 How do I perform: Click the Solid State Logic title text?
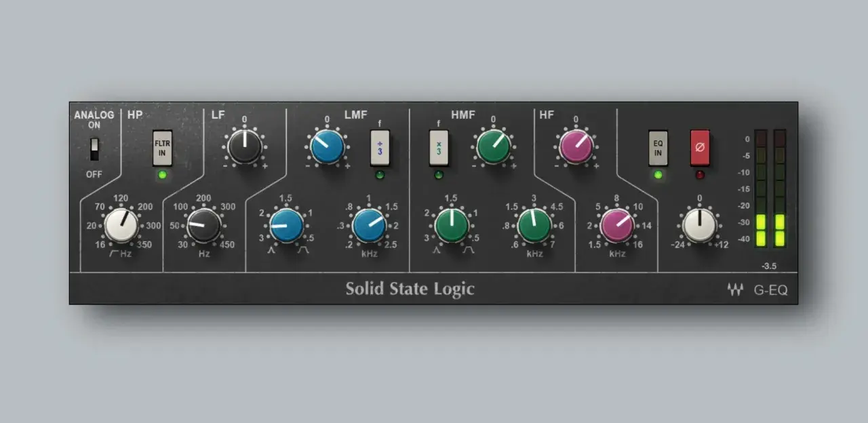pyautogui.click(x=410, y=289)
